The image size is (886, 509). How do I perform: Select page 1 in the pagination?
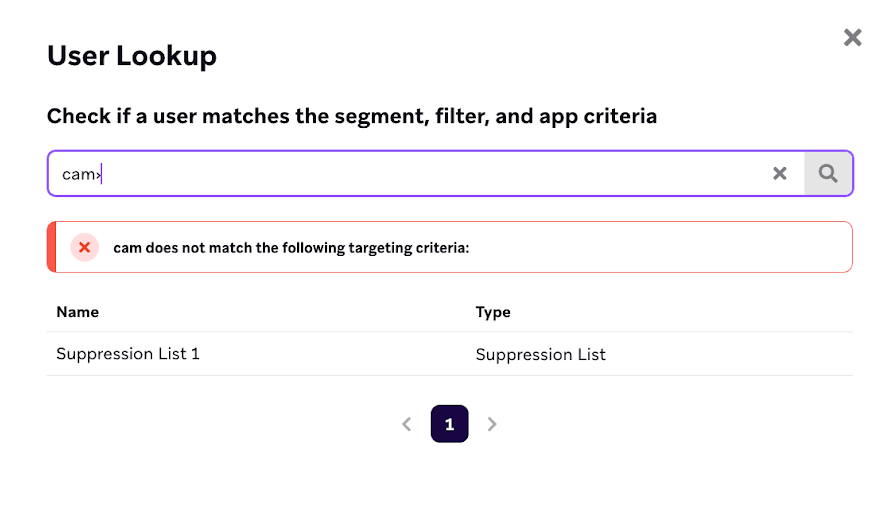449,424
